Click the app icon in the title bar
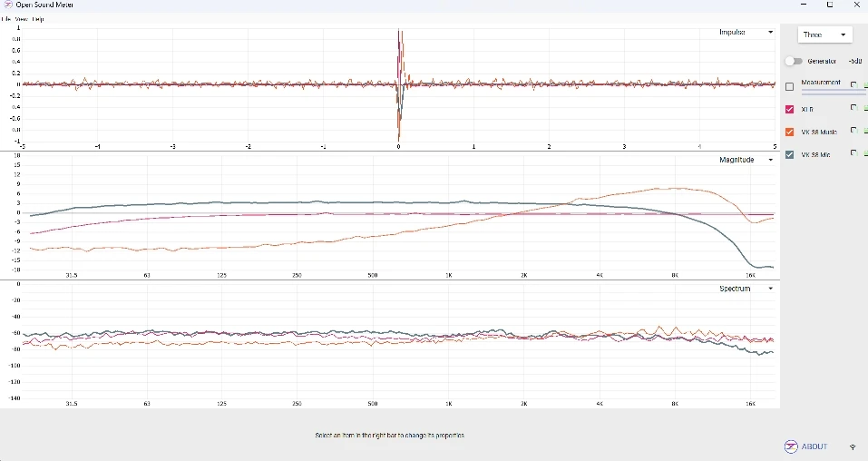 [x=8, y=5]
